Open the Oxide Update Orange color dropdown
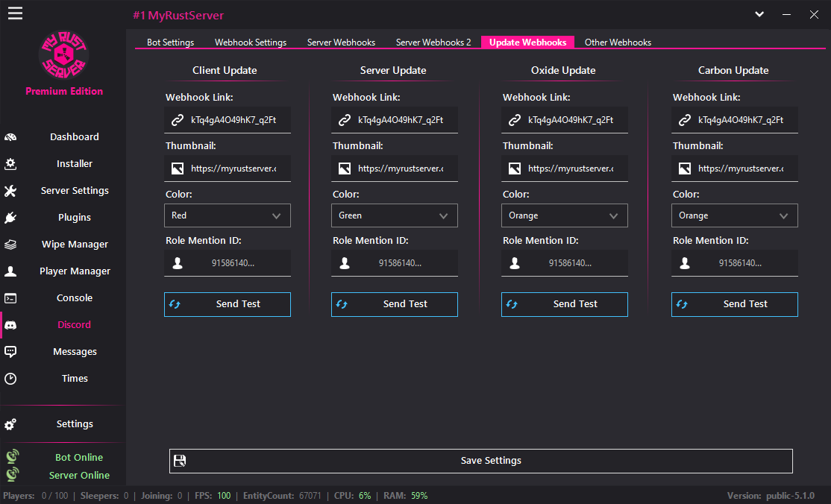 coord(565,215)
